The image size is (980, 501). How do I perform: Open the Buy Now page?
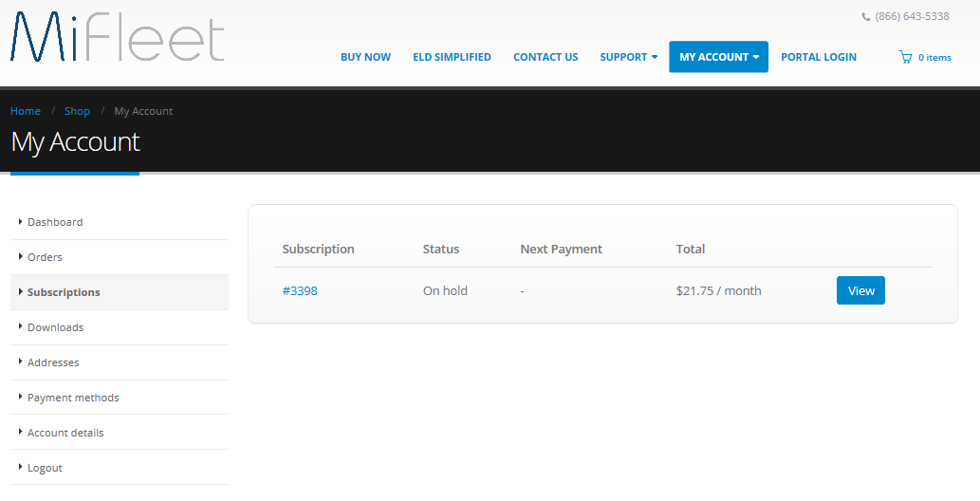click(365, 57)
